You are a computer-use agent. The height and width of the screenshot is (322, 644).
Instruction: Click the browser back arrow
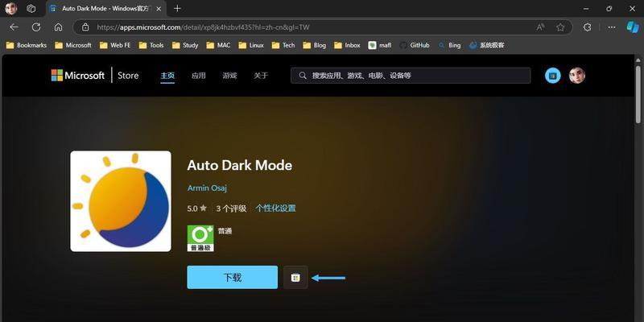pyautogui.click(x=14, y=27)
